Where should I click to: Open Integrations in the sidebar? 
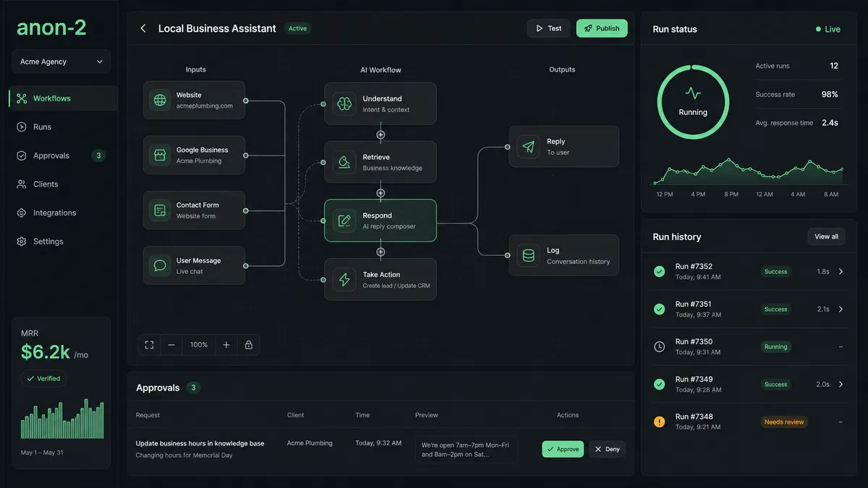point(63,213)
